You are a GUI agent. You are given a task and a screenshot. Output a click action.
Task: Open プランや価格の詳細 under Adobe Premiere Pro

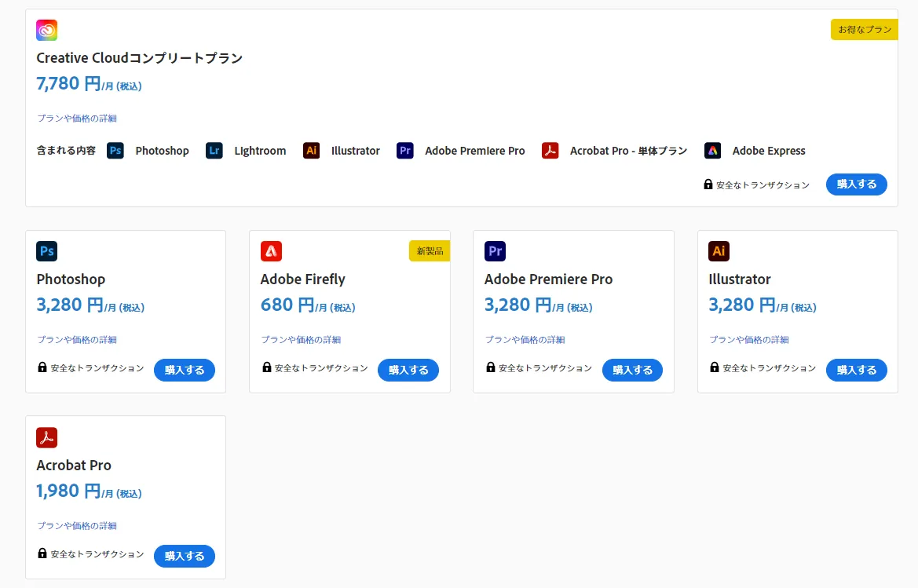525,339
